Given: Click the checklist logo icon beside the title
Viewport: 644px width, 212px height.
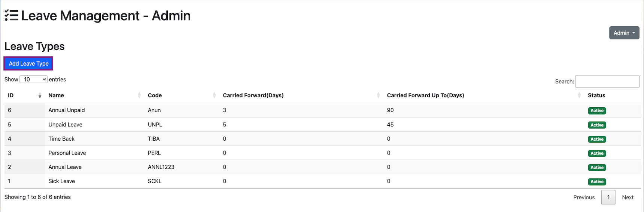Looking at the screenshot, I should tap(11, 15).
